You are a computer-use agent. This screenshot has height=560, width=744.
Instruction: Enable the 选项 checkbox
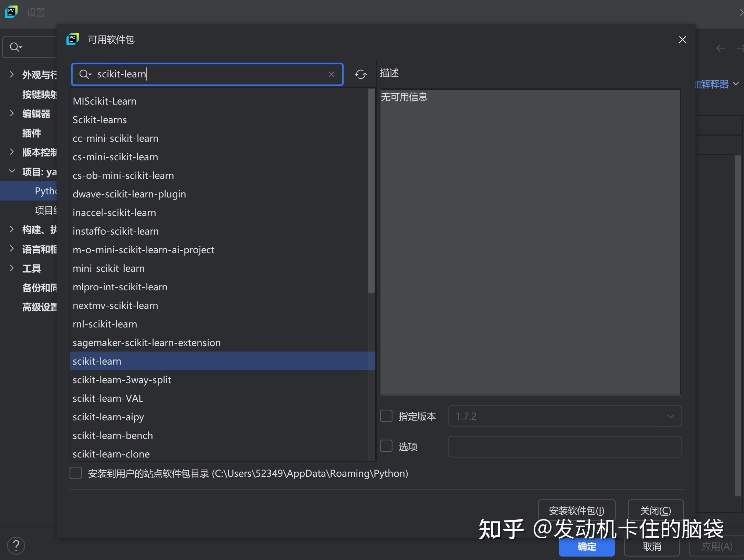(x=386, y=446)
